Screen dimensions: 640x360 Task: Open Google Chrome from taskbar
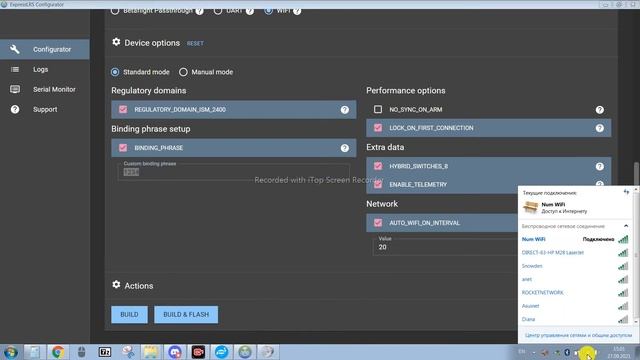(58, 352)
